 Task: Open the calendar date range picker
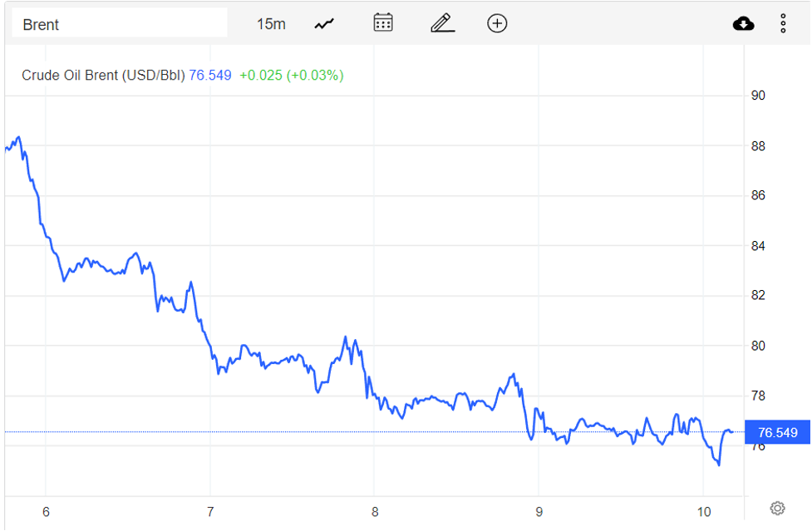[x=383, y=23]
